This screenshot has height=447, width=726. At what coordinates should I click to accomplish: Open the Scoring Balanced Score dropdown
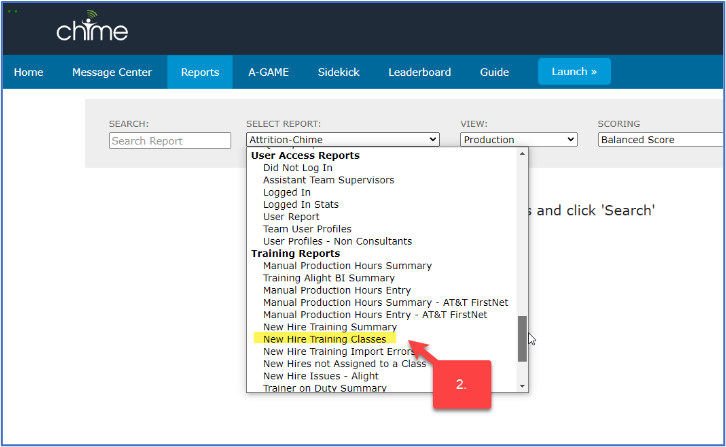coord(660,140)
